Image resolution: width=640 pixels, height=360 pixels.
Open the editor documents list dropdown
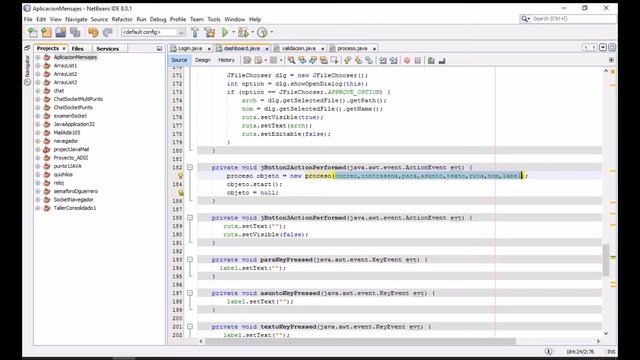click(603, 48)
